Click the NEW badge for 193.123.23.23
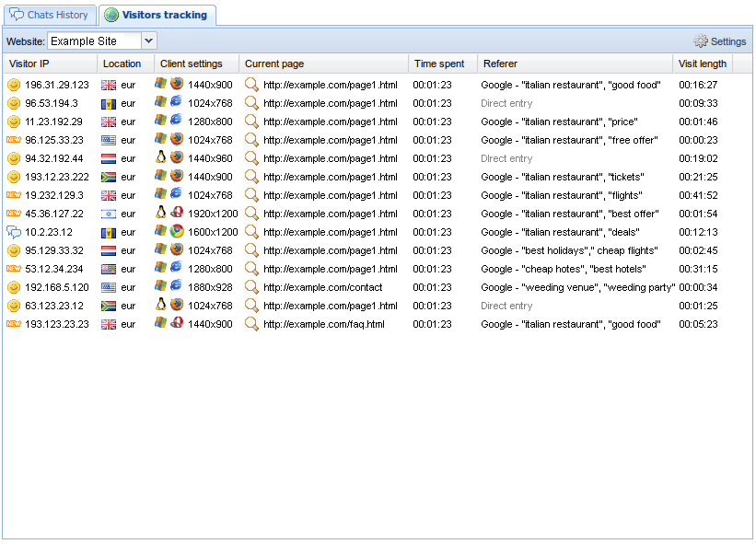This screenshot has width=756, height=544. click(14, 324)
